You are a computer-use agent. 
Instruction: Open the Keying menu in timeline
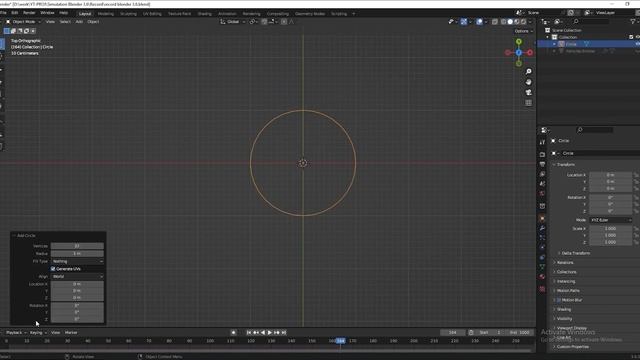pos(38,333)
